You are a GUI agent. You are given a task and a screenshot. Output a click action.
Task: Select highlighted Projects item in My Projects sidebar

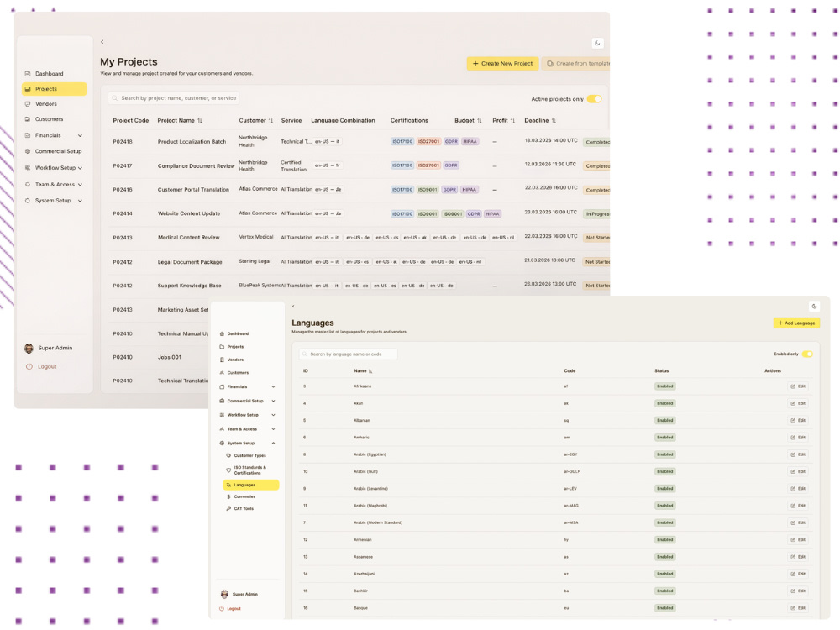point(54,89)
